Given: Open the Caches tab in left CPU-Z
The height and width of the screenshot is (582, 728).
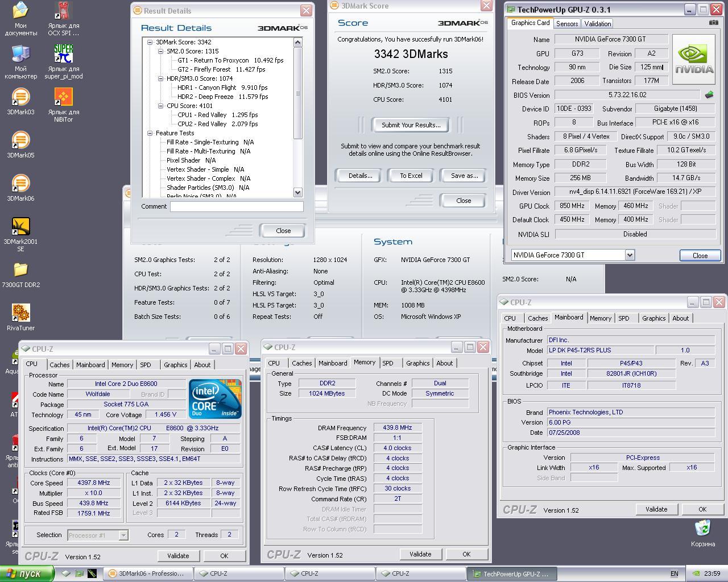Looking at the screenshot, I should click(59, 365).
